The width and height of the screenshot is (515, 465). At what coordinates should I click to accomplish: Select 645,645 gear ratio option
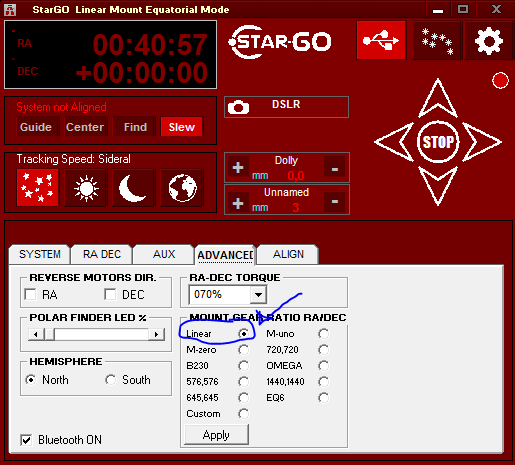244,397
